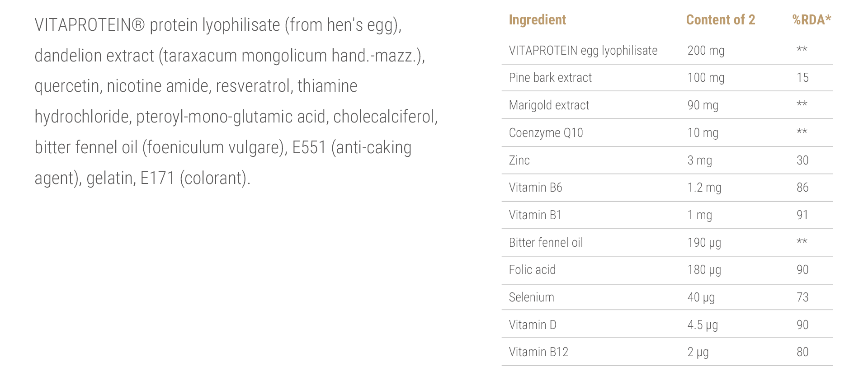The image size is (868, 386).
Task: Select the Marigold extract row label
Action: (x=549, y=105)
